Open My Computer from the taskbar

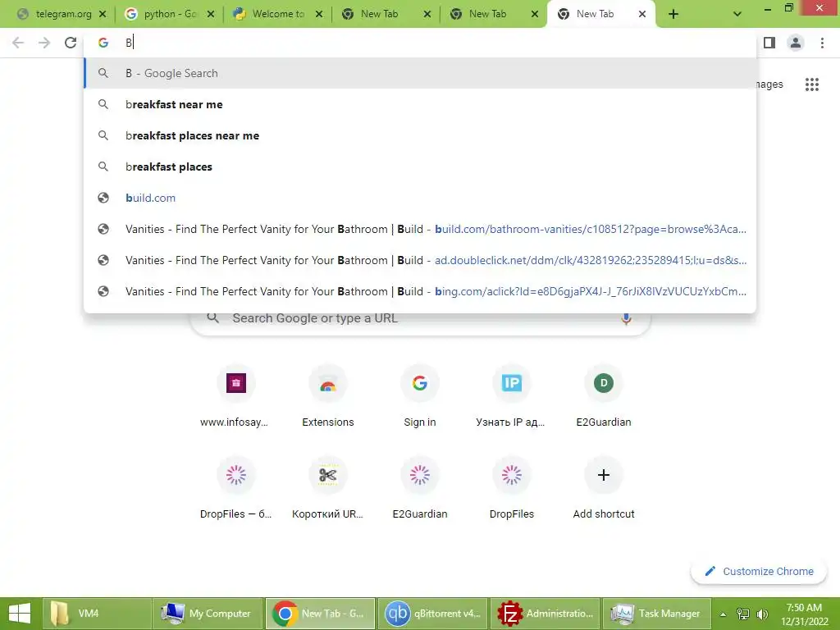coord(208,614)
